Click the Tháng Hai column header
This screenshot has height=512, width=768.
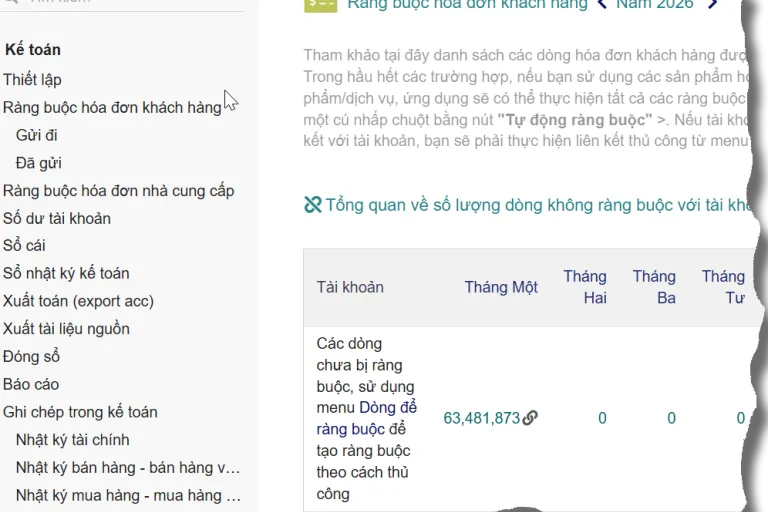tap(585, 287)
